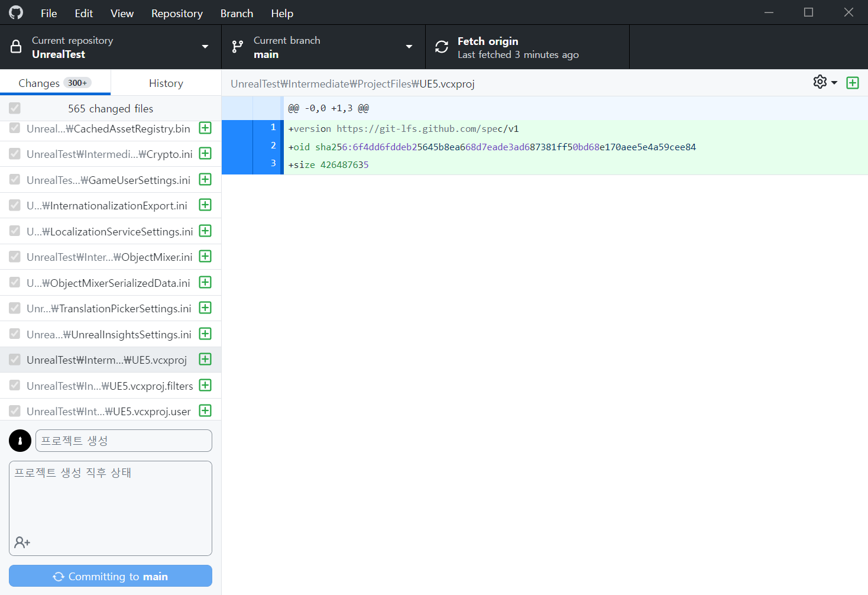Click the GitHub Octocat logo icon
868x595 pixels.
coord(16,12)
